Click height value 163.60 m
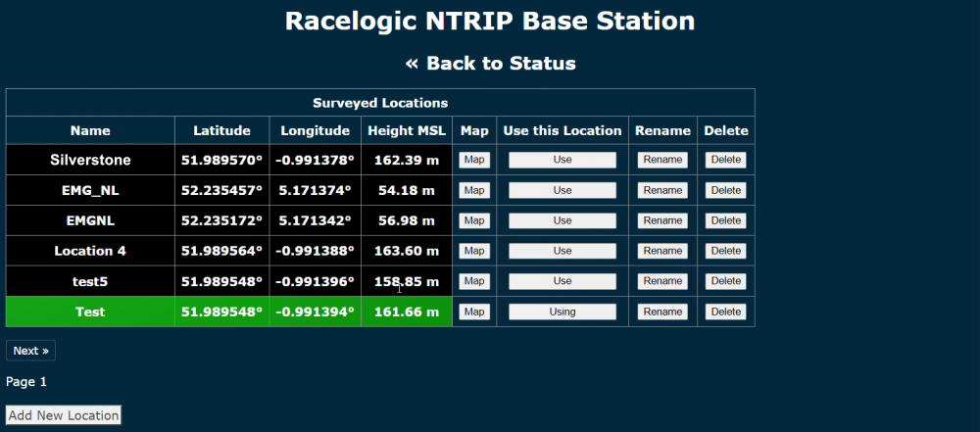 point(407,251)
